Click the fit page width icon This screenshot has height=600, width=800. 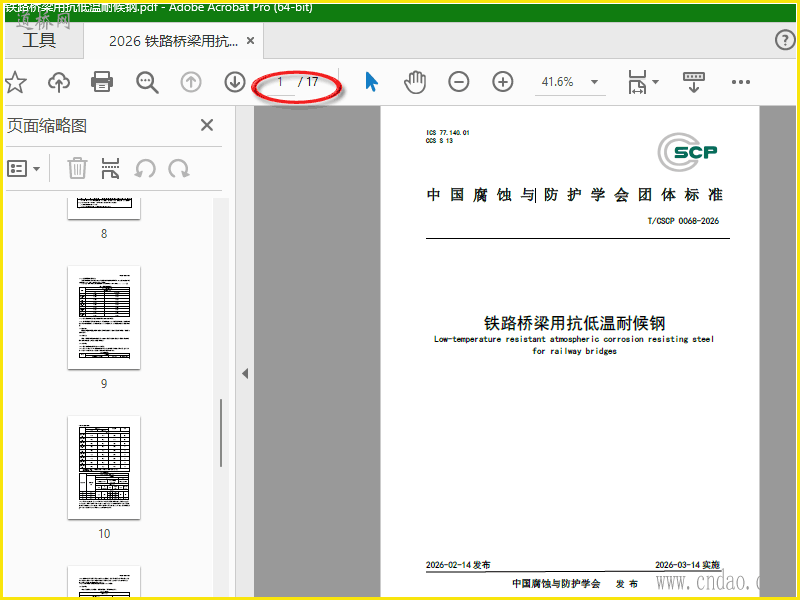pos(637,82)
